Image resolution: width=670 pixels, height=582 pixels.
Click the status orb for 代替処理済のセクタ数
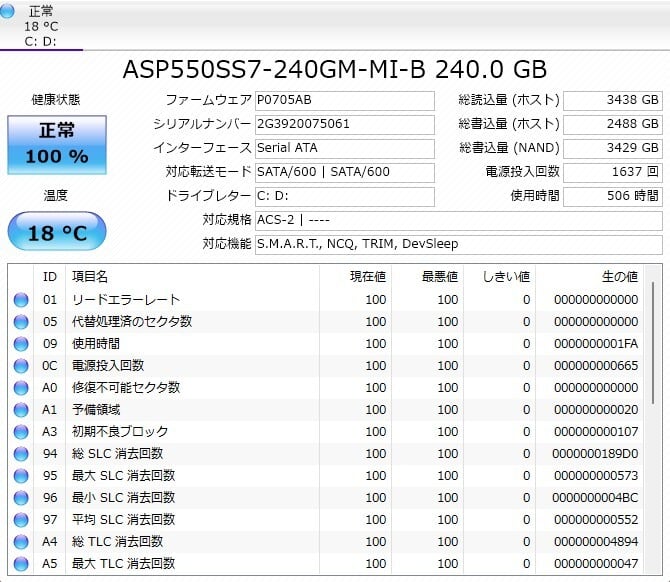coord(21,322)
